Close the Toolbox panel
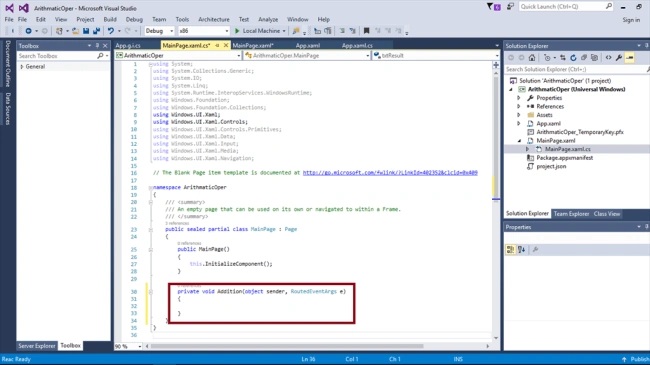Screen dimensions: 650x365 pos(105,46)
